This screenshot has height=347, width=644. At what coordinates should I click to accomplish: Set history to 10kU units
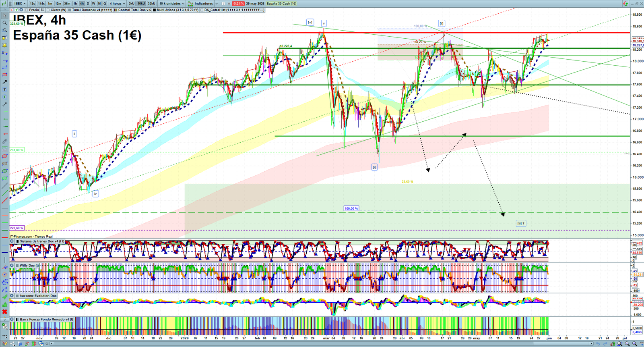tap(141, 3)
